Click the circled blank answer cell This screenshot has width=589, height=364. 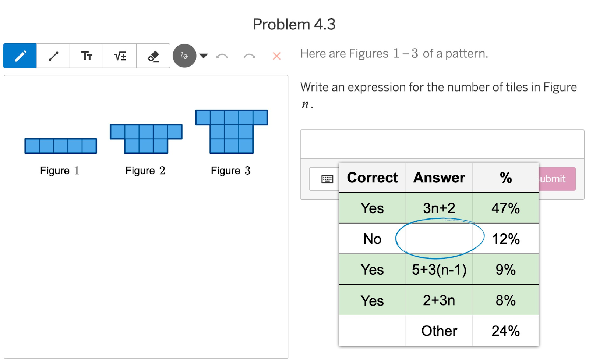(x=439, y=239)
